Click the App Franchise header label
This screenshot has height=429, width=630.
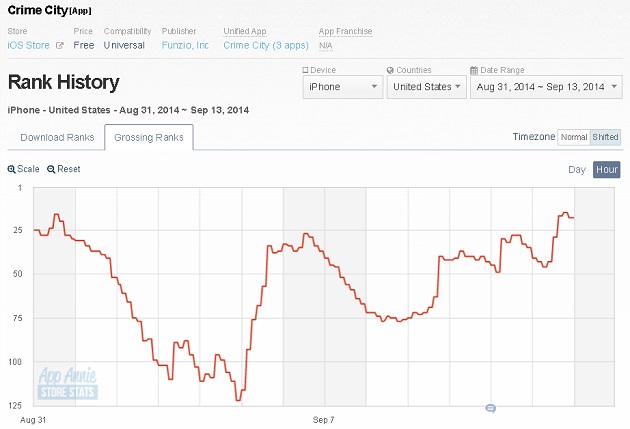346,31
